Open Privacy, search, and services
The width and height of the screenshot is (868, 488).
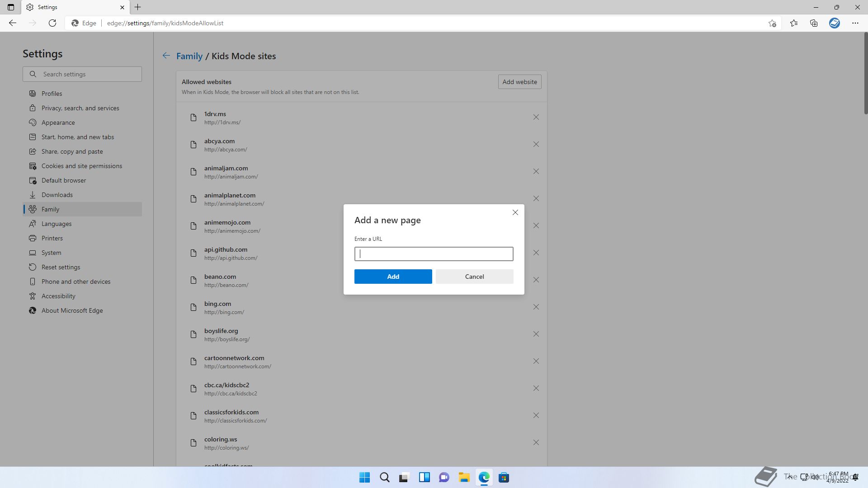[x=82, y=108]
